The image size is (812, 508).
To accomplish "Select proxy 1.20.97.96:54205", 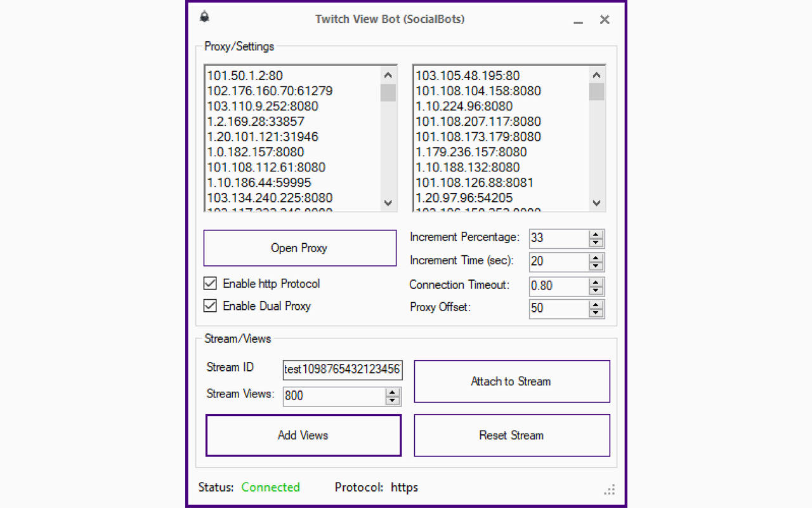I will tap(464, 197).
